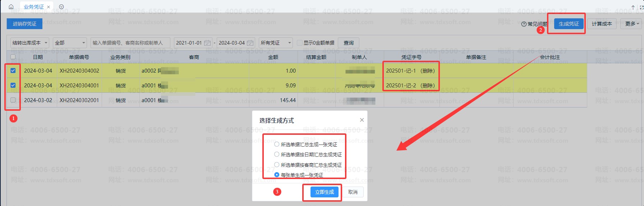Open voucher 202501-记-2 link
Screen dimensions: 644x206
(x=401, y=86)
